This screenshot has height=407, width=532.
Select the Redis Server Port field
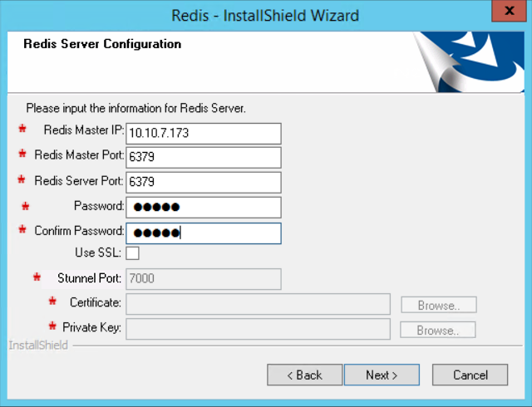pos(203,183)
